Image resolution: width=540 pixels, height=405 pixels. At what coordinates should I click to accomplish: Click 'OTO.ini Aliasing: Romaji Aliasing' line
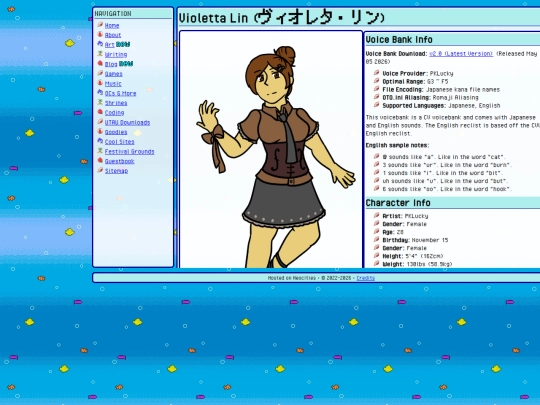430,97
